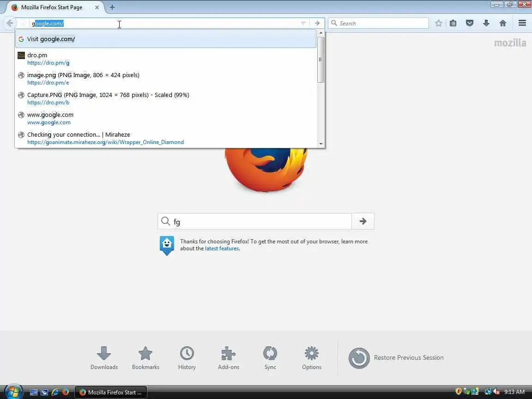Click the URL address bar text
532x399 pixels.
coord(48,24)
